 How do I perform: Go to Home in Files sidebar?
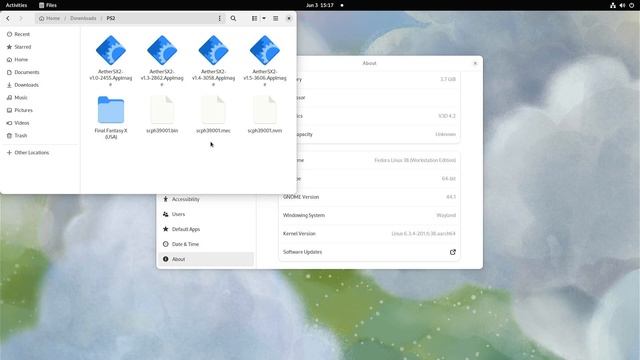[x=40, y=60]
